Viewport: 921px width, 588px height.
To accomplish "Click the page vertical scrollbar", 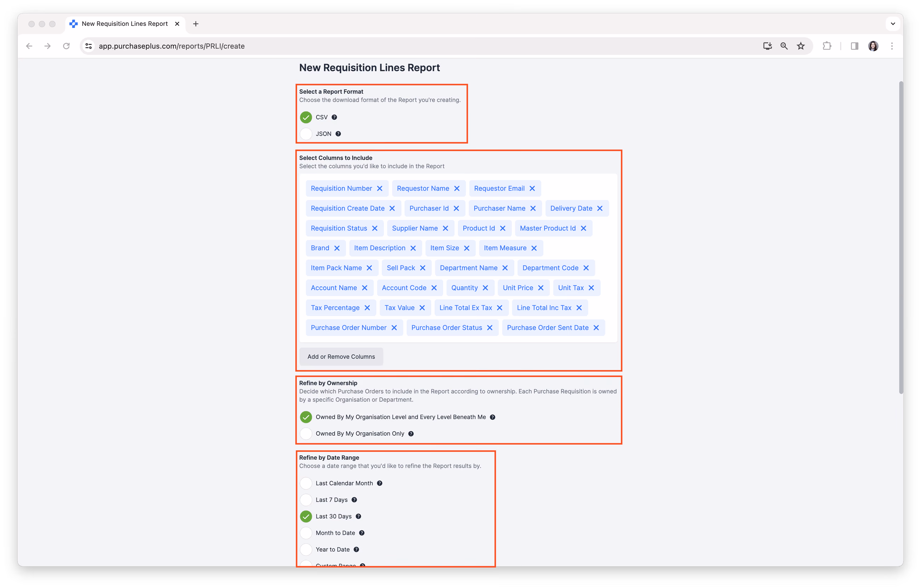I will point(901,238).
